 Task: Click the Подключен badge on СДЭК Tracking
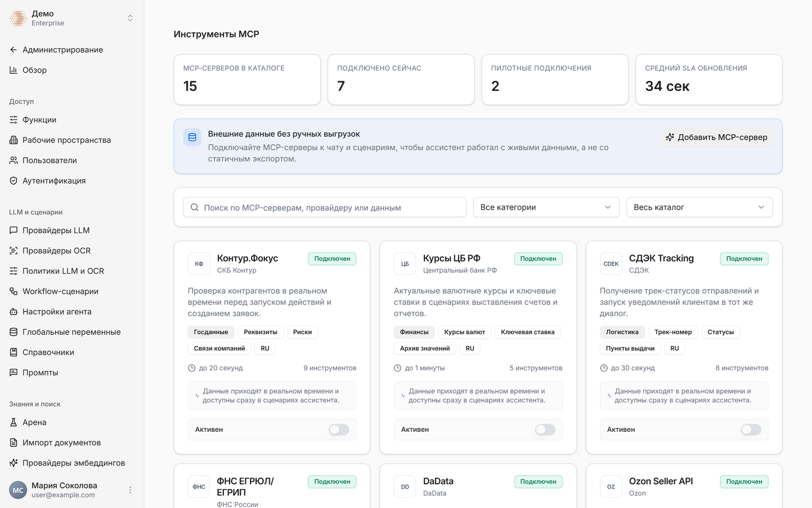(x=745, y=259)
